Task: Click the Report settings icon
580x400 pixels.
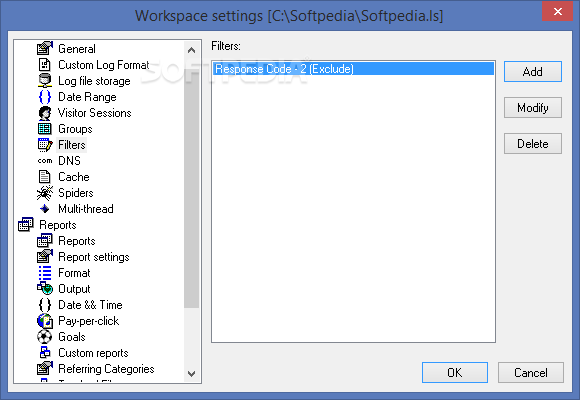Action: pyautogui.click(x=45, y=256)
